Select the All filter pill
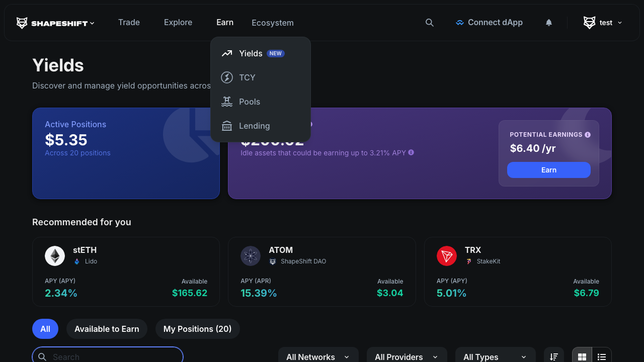The width and height of the screenshot is (644, 362). (45, 329)
